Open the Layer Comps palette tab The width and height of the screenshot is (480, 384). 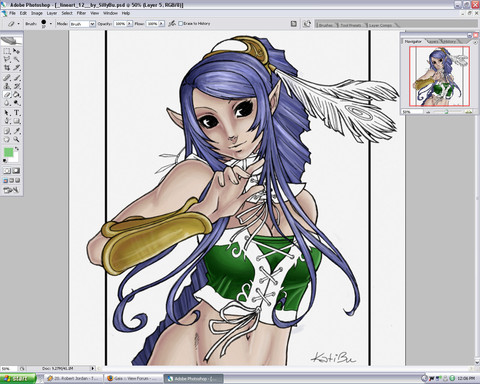click(381, 25)
